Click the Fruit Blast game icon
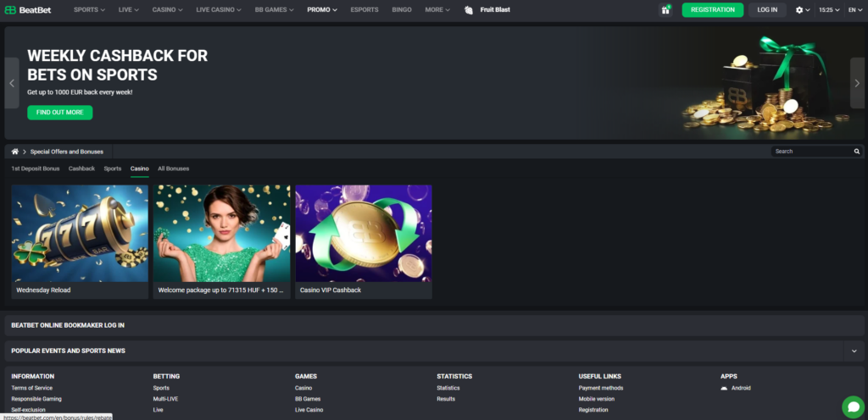Screen dimensions: 868x420 pyautogui.click(x=469, y=10)
